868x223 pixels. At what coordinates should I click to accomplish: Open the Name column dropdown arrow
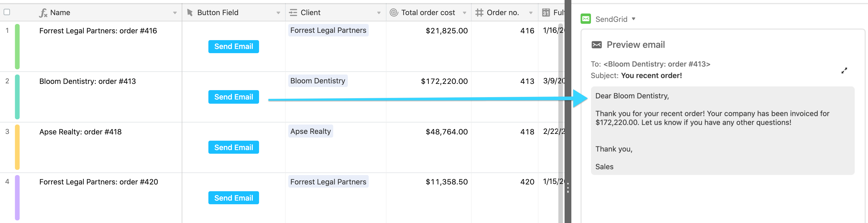pos(175,13)
